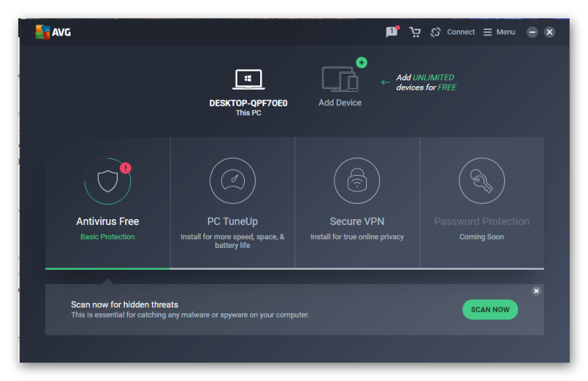Click the essential for catching malware text
This screenshot has width=588, height=381.
190,315
